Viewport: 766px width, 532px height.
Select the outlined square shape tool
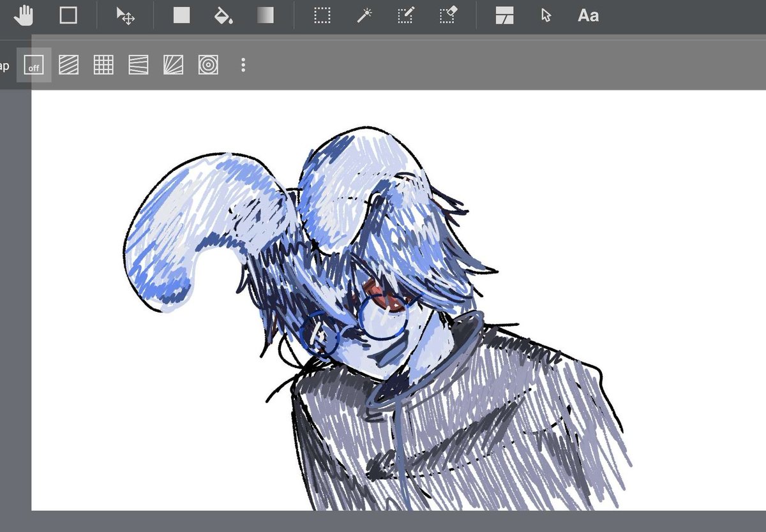[68, 15]
